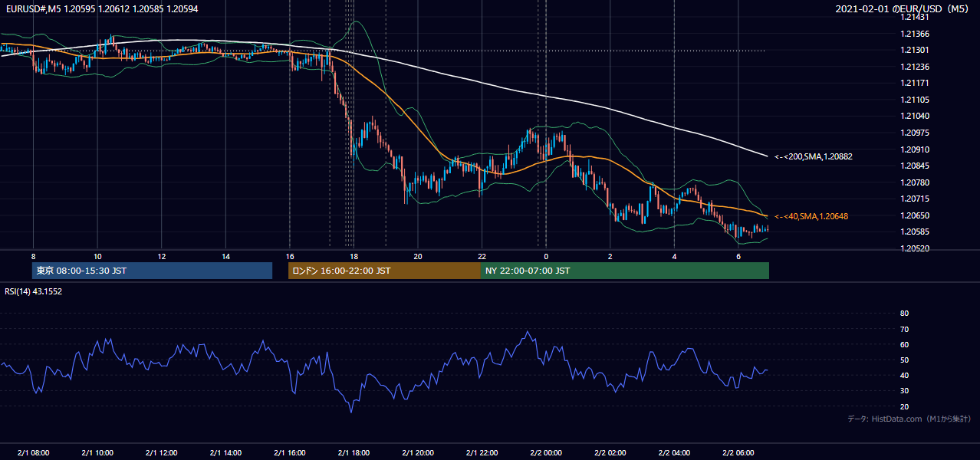This screenshot has height=460, width=980.
Task: Click price axis value 1.20585
Action: click(915, 232)
